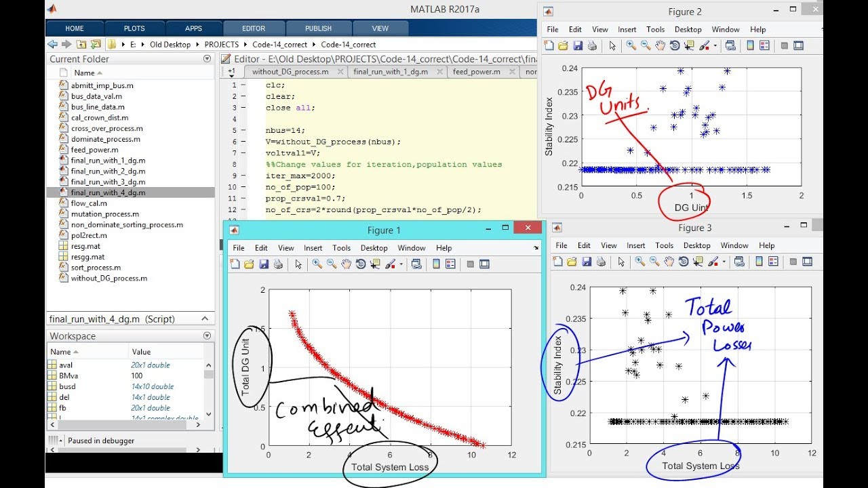
Task: Select Zoom Out tool in Figure 1
Action: click(332, 264)
